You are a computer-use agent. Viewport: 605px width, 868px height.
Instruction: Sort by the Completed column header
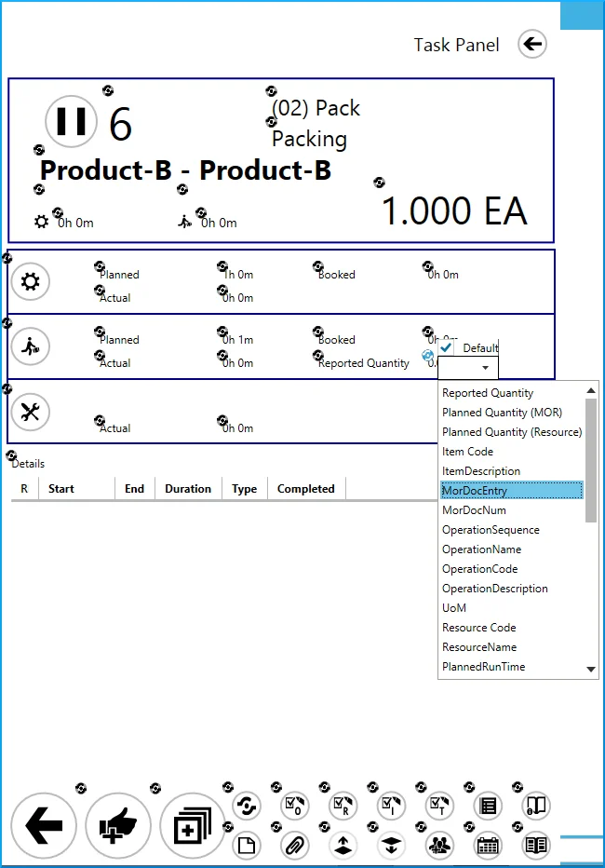(x=306, y=489)
